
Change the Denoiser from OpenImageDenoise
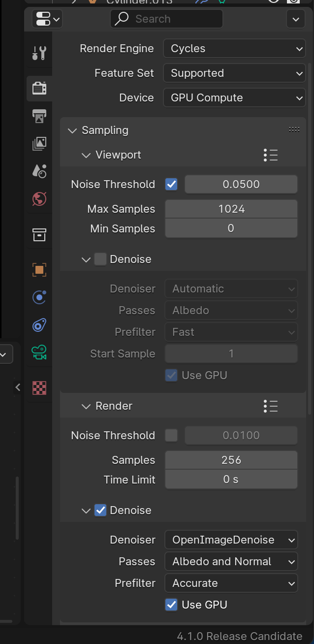click(231, 540)
